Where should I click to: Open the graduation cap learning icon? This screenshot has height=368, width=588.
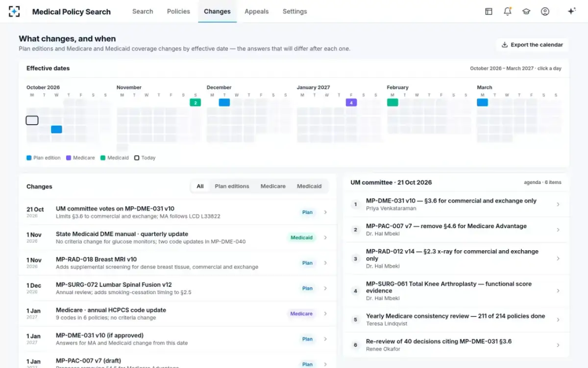526,11
